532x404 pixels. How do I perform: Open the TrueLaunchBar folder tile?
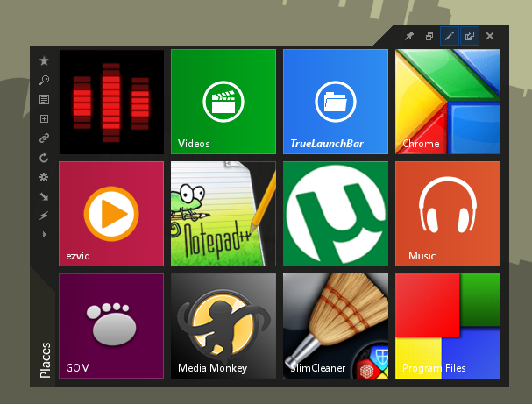(336, 102)
